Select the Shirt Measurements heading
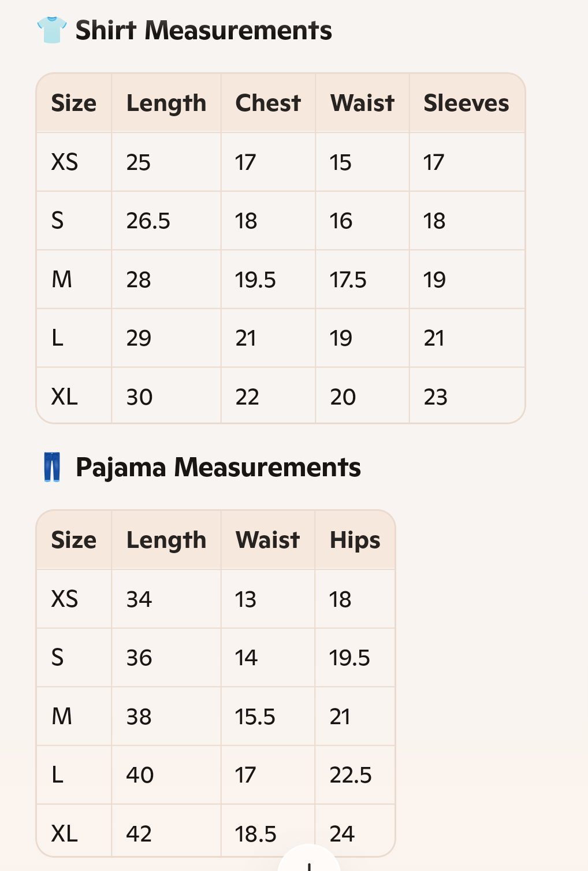The image size is (588, 871). tap(203, 30)
